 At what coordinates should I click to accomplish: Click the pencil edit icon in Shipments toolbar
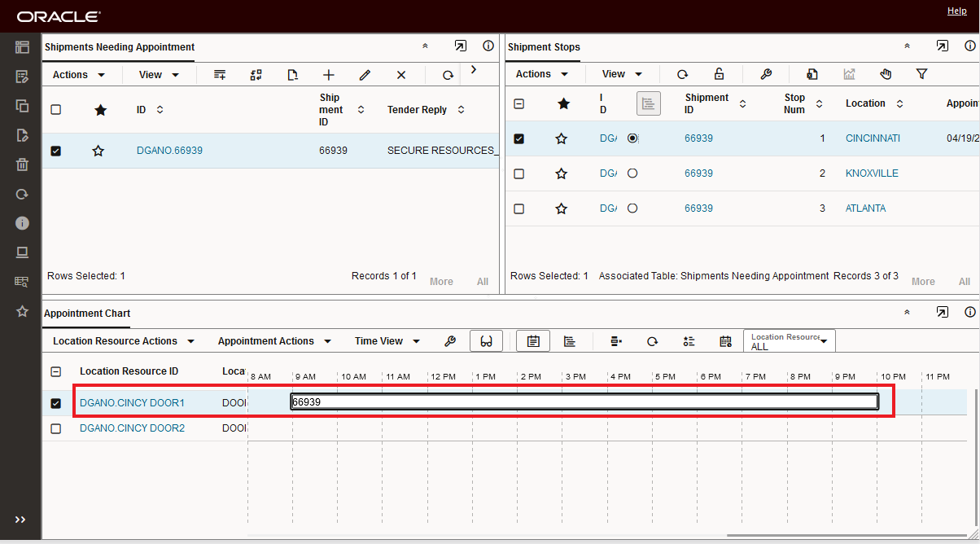[x=365, y=75]
